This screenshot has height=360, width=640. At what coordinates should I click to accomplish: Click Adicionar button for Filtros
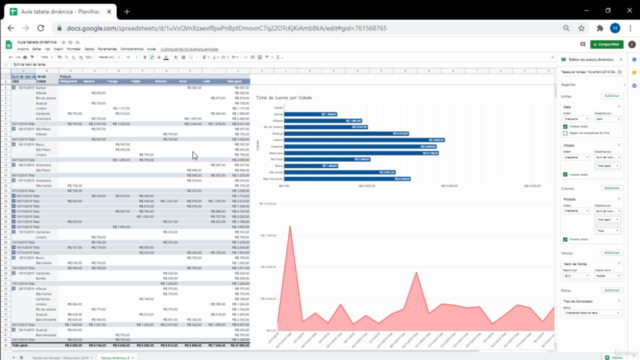point(612,290)
